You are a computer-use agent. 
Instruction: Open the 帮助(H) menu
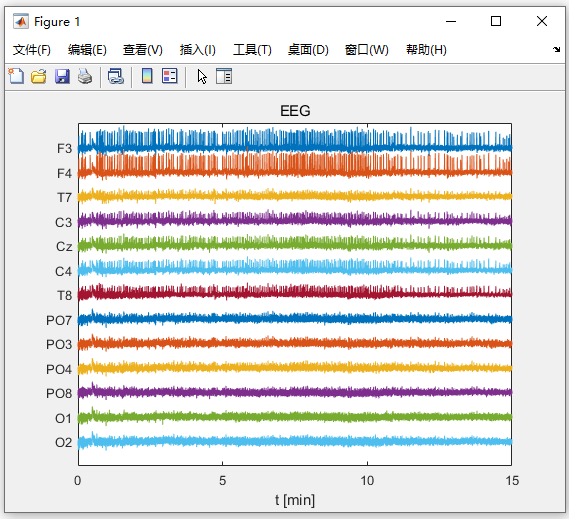[x=426, y=50]
